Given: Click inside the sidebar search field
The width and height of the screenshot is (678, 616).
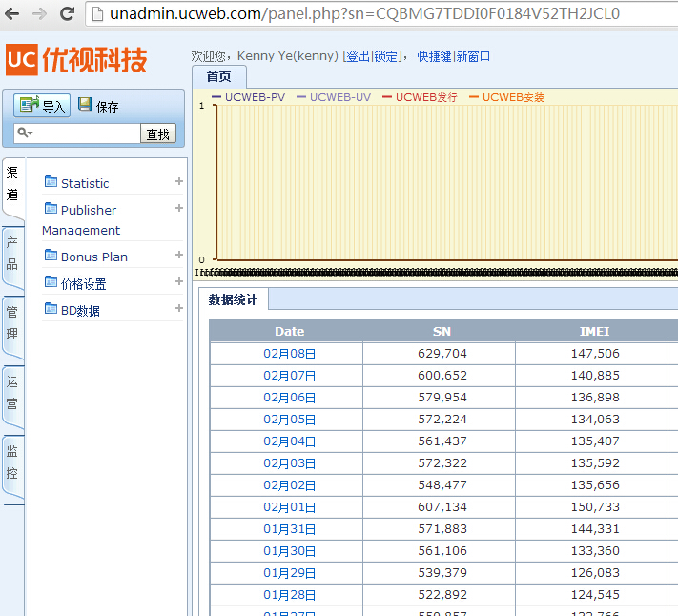Looking at the screenshot, I should pos(77,133).
